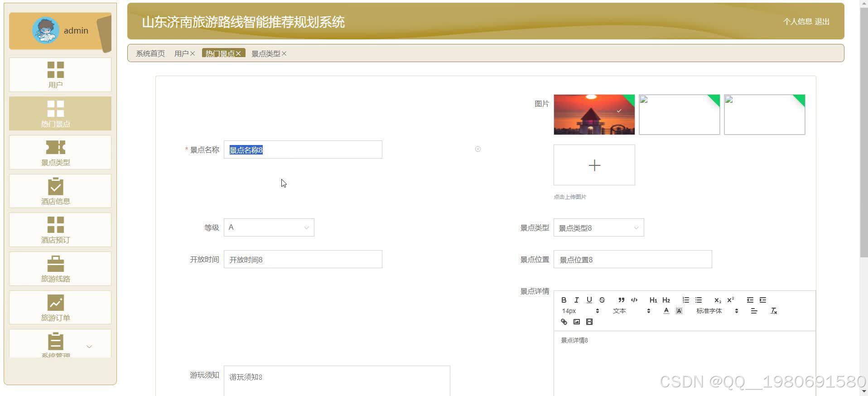Open 热门景点 in sidebar

(x=60, y=113)
